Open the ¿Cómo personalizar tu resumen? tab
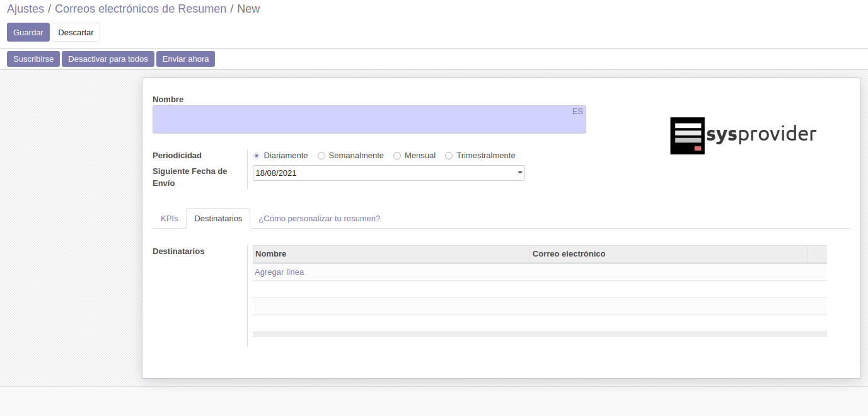This screenshot has width=868, height=416. 319,219
